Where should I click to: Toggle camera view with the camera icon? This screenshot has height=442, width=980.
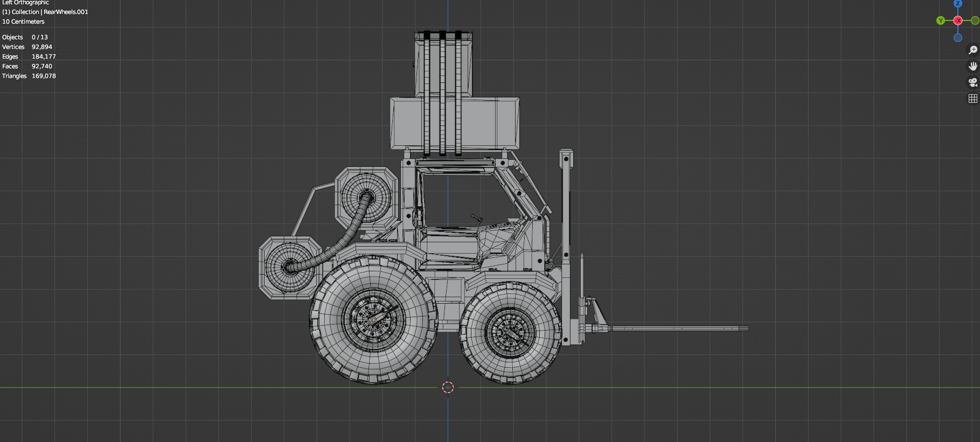(x=973, y=82)
